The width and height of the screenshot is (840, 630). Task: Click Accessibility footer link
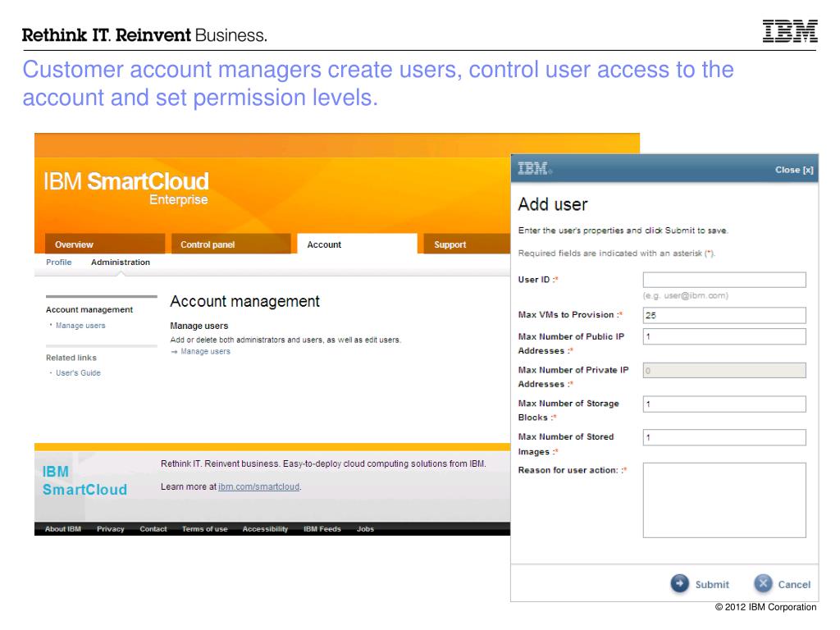(x=265, y=529)
